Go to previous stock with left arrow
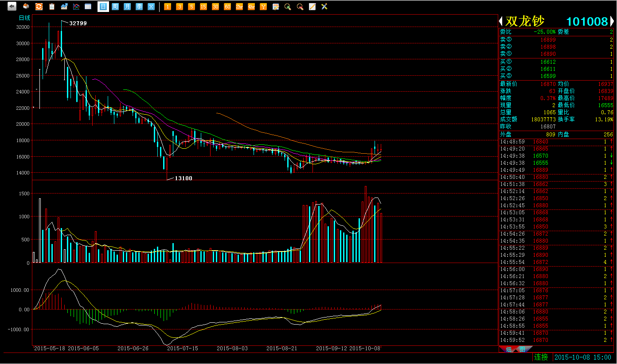 point(501,21)
